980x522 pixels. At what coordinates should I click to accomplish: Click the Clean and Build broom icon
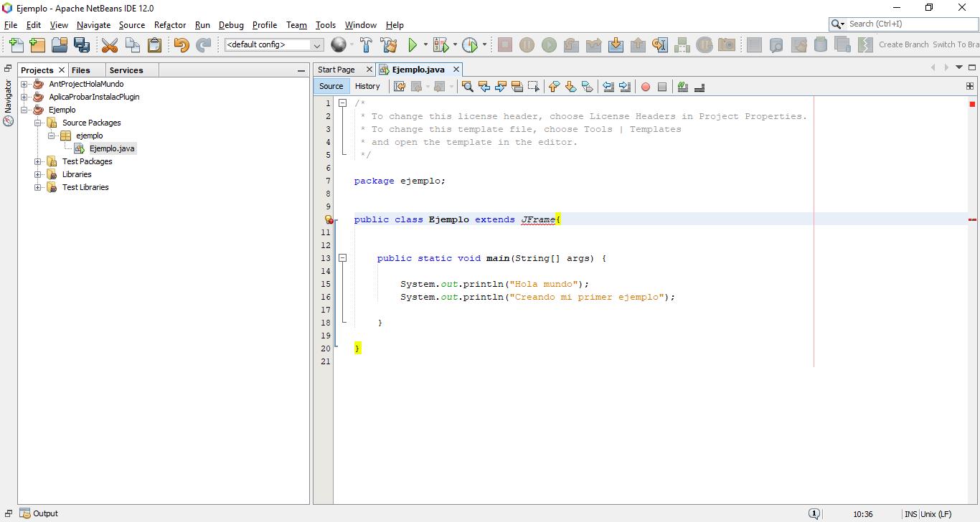click(x=389, y=45)
